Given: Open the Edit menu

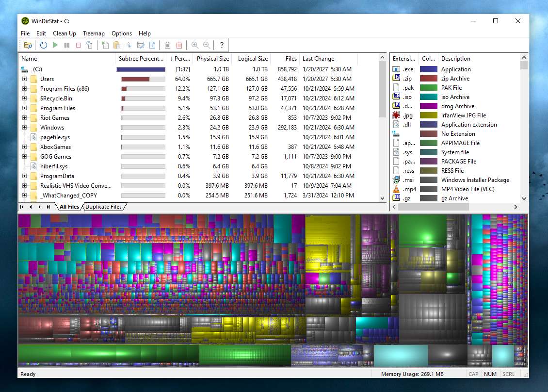Looking at the screenshot, I should coord(41,33).
